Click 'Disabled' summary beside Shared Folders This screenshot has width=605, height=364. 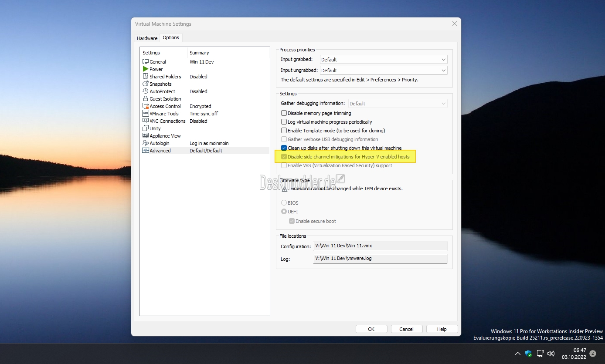point(198,77)
